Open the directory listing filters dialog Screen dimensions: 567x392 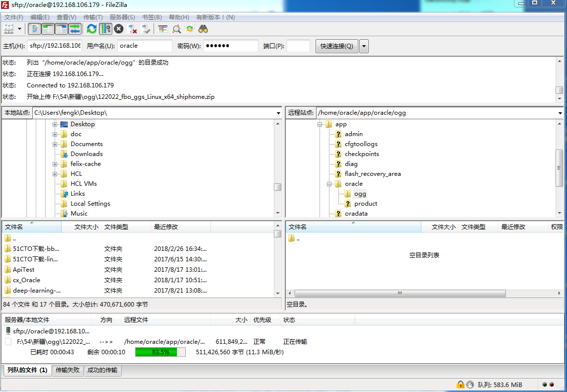tap(162, 29)
